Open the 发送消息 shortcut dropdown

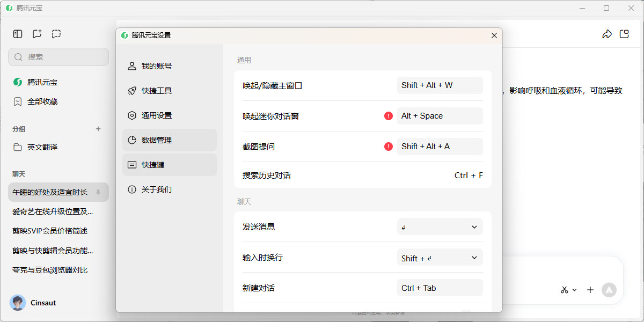(440, 227)
